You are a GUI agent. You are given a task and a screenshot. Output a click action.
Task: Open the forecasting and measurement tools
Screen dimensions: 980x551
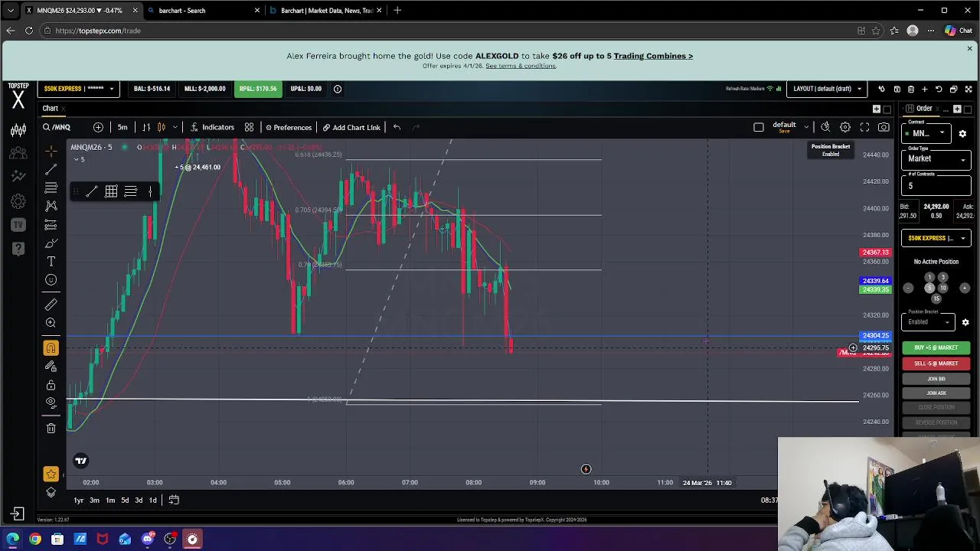(51, 225)
